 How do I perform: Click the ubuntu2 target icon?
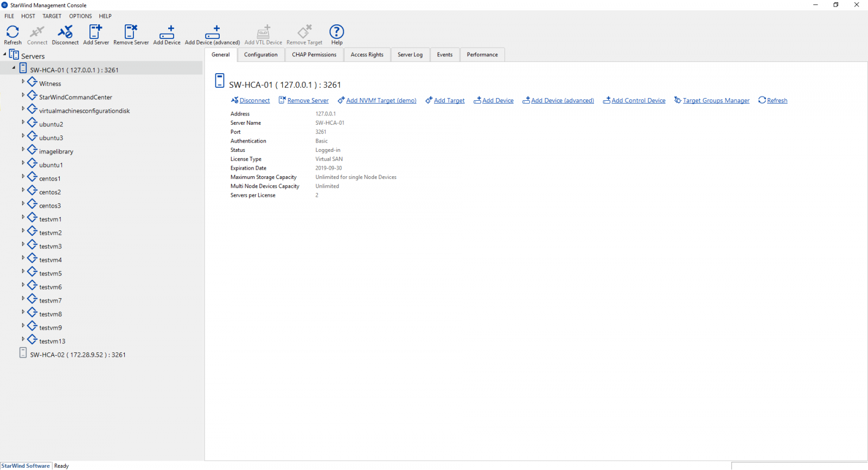pos(33,123)
